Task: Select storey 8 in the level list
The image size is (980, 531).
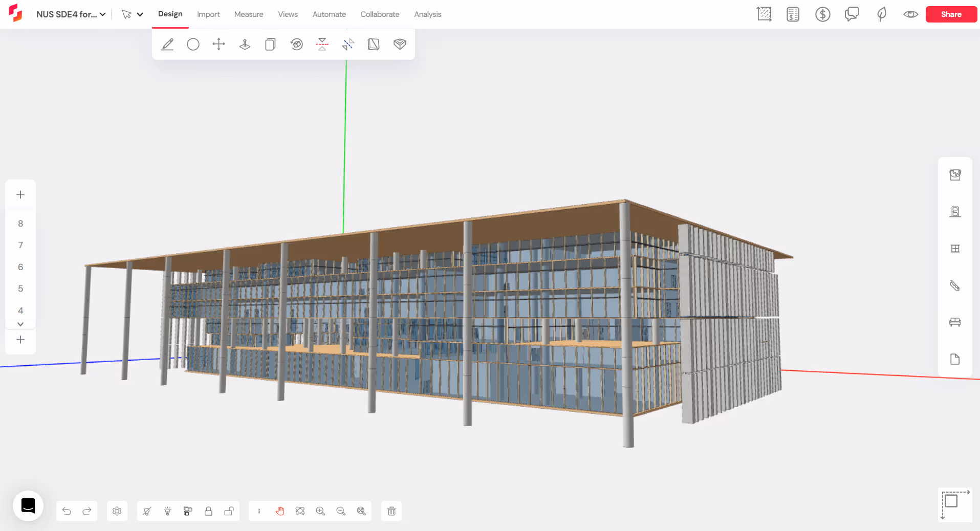Action: point(20,224)
